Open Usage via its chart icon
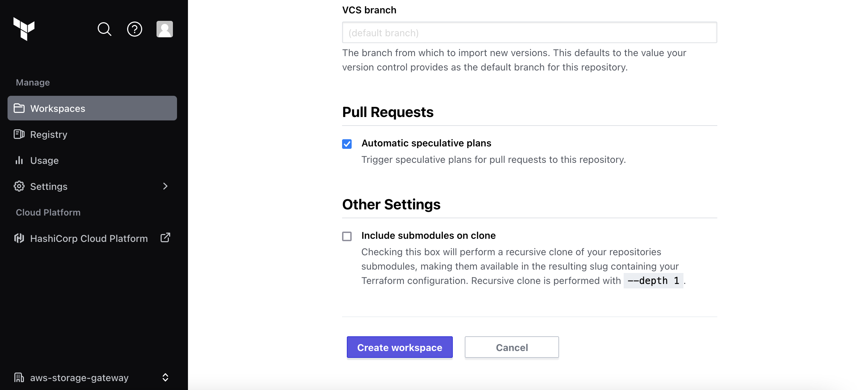 pyautogui.click(x=19, y=160)
